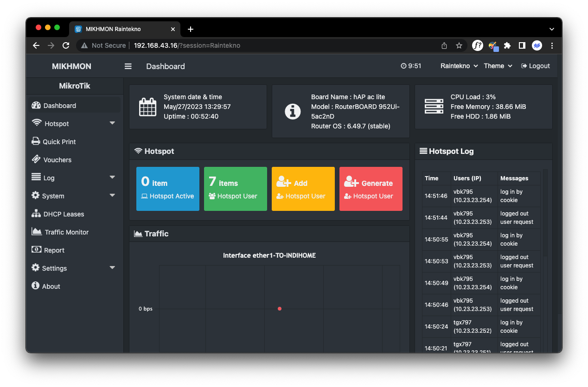Go to DHCP Leases in sidebar
Screen dimensions: 588x387
click(64, 214)
